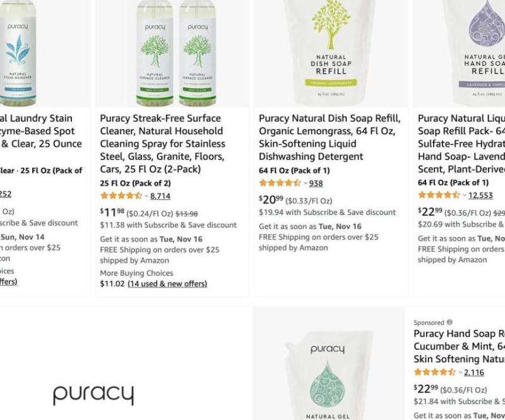Open the 2,116 ratings link
This screenshot has width=505, height=420.
point(474,372)
